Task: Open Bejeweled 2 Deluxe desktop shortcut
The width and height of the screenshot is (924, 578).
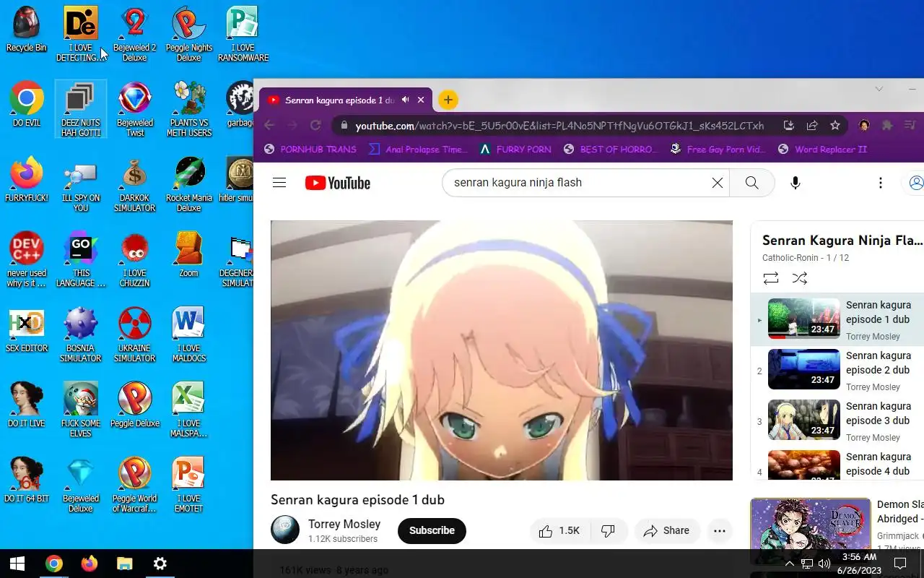Action: click(135, 34)
